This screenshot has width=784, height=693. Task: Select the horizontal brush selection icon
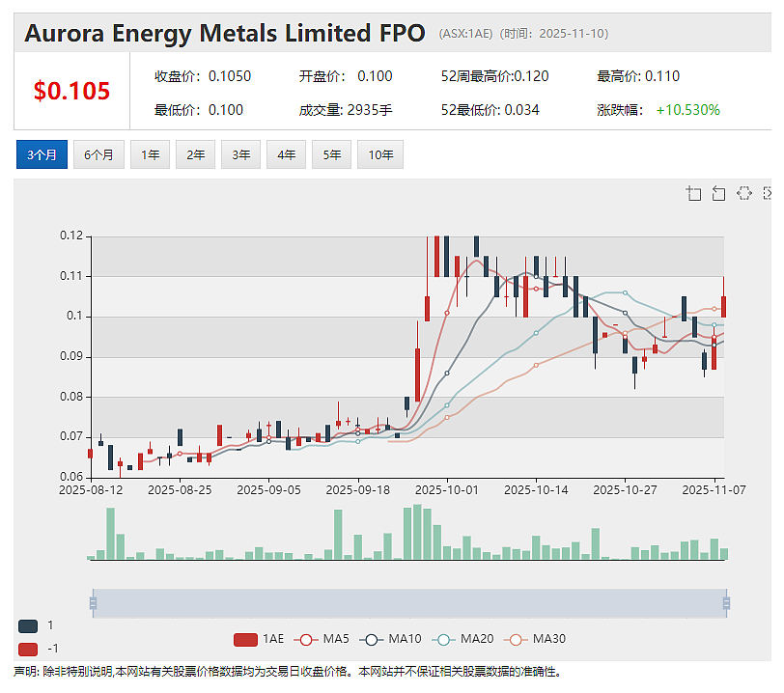click(x=744, y=193)
